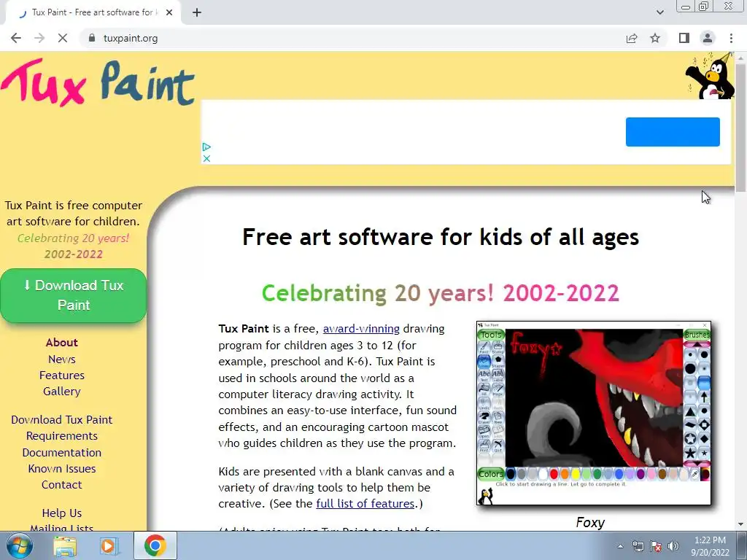This screenshot has width=747, height=560.
Task: Click the Action Center flag icon
Action: point(656,546)
